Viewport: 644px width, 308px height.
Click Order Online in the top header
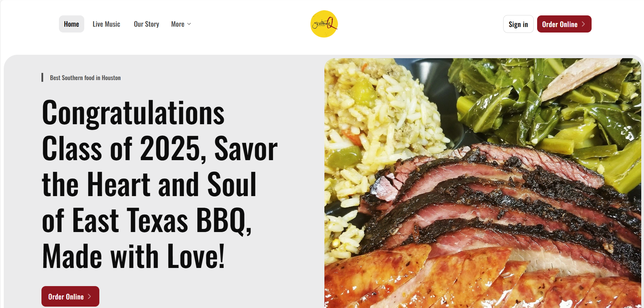tap(564, 24)
